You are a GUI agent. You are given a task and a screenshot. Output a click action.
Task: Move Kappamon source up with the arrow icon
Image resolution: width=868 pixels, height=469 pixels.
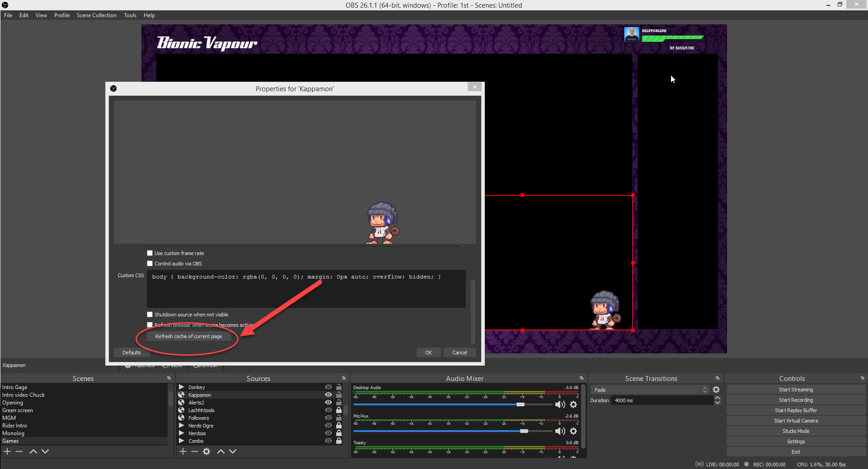tap(221, 451)
